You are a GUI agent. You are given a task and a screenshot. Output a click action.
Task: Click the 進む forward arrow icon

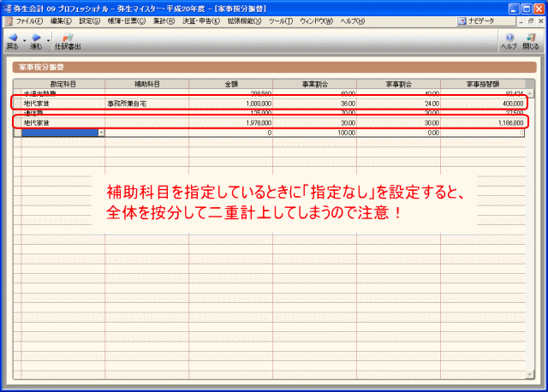tap(36, 38)
